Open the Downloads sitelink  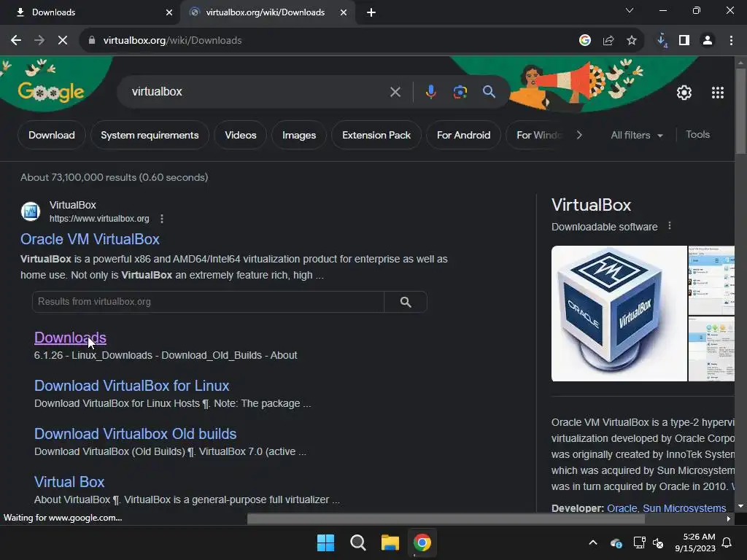(70, 338)
